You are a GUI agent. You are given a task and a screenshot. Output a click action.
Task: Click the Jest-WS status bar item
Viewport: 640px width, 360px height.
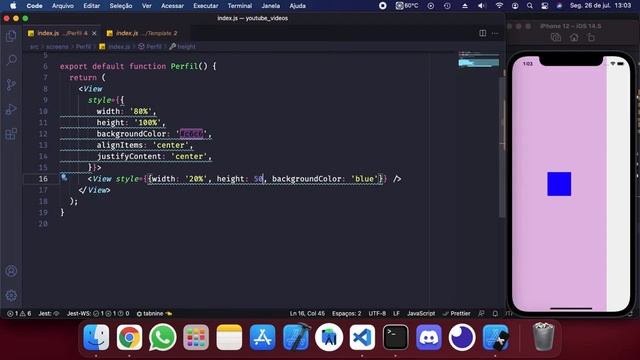pos(98,313)
